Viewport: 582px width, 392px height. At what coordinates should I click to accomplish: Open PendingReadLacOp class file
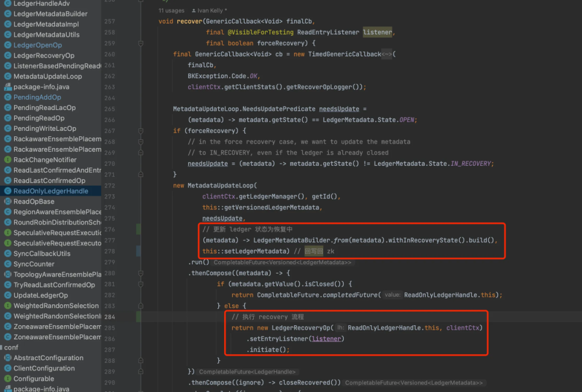point(45,107)
